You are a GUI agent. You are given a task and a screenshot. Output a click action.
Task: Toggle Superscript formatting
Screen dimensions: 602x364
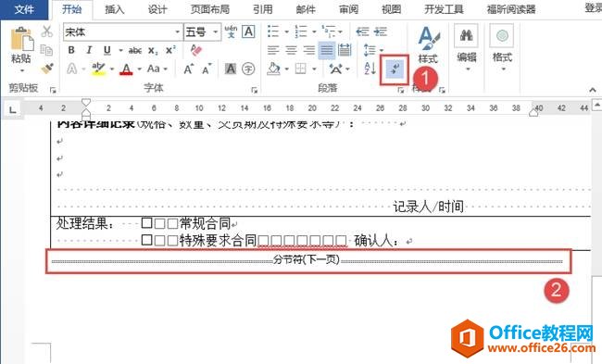click(x=170, y=50)
